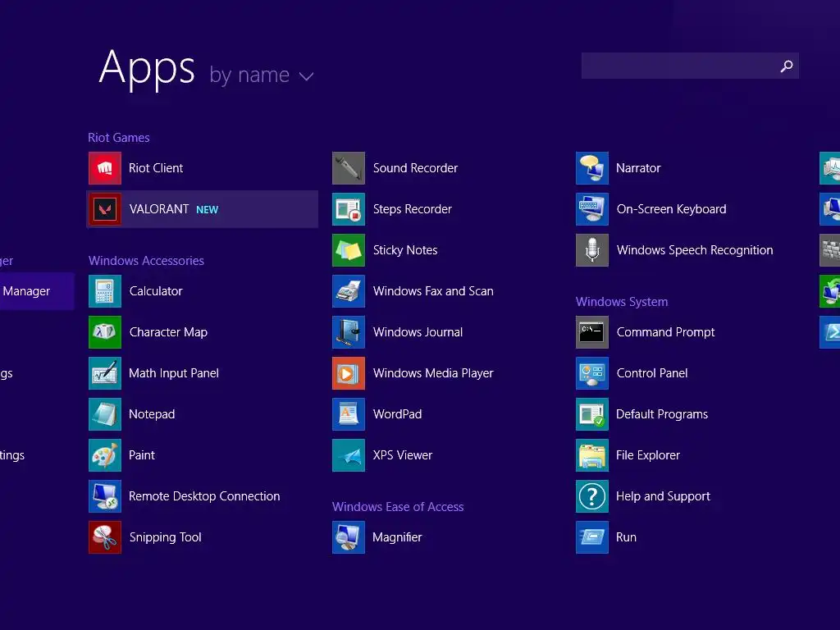Click the search magnifying glass button
Image resolution: width=840 pixels, height=630 pixels.
point(787,66)
